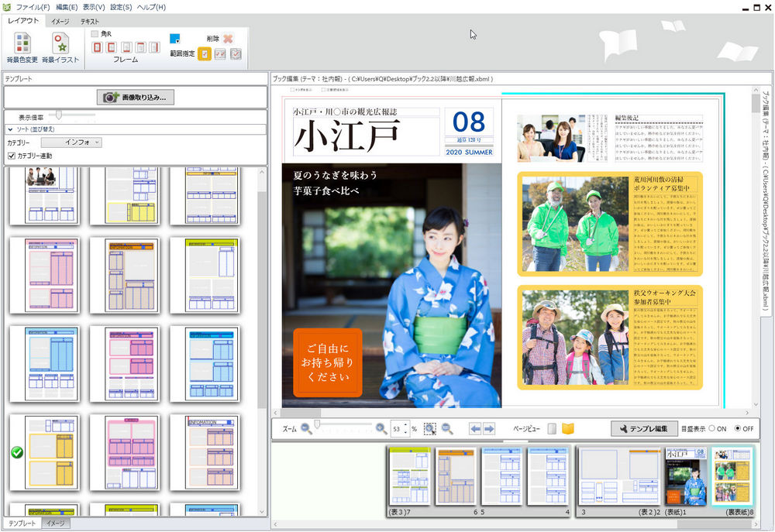Switch to book spread ページビュー icon
Screen dimensions: 775x532
coord(567,428)
